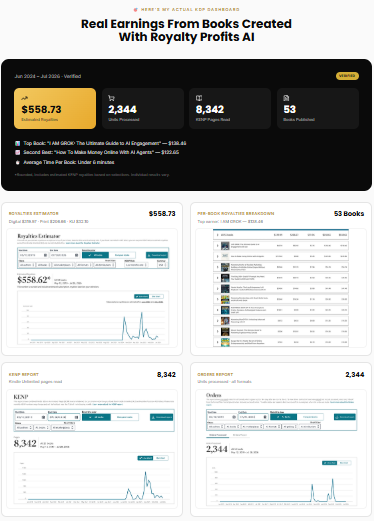This screenshot has height=521, width=374.
Task: Click last visible book cover in breakdown table
Action: (225, 342)
